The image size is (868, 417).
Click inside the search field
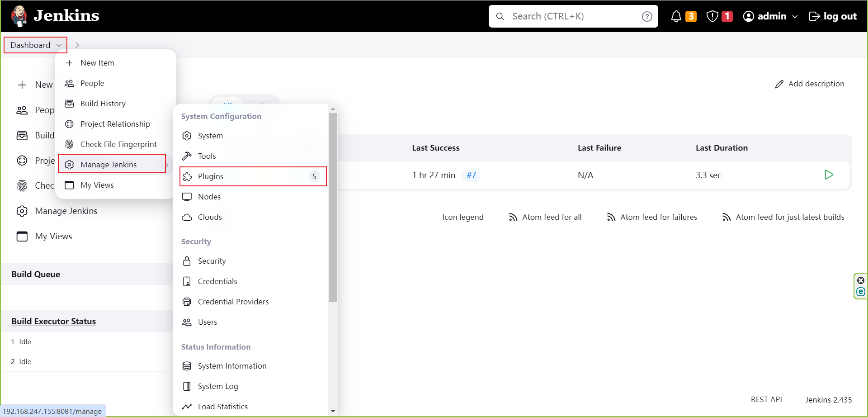(565, 16)
